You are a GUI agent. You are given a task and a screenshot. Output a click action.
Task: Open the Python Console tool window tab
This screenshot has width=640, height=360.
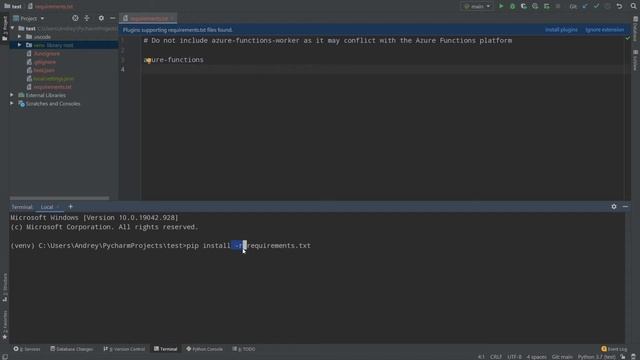click(x=204, y=349)
